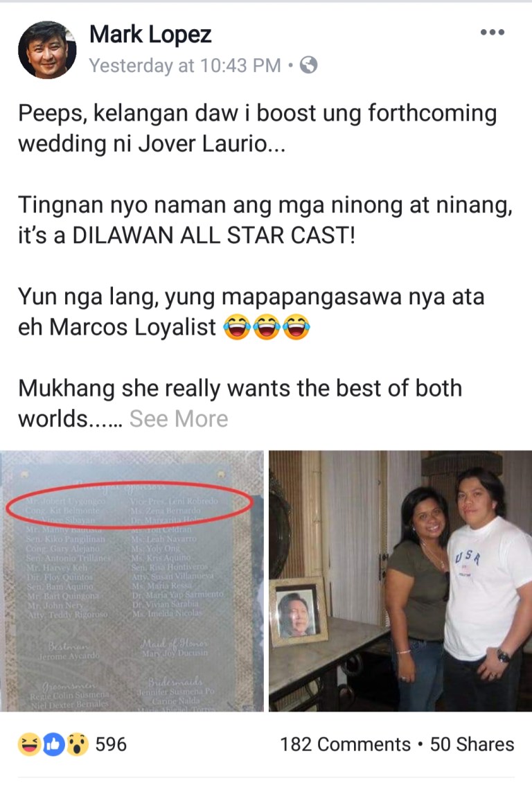Click the post author's profile picture
532x792 pixels.
pyautogui.click(x=47, y=49)
